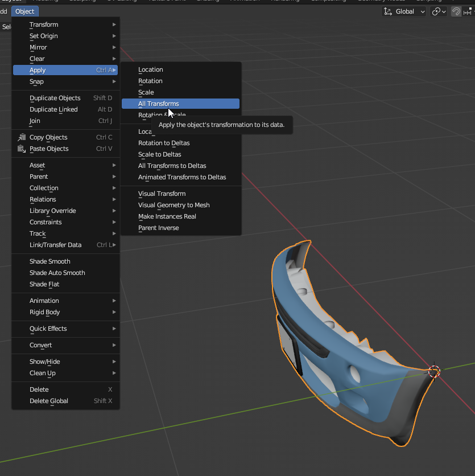475x476 pixels.
Task: Choose Duplicate Objects
Action: 55,98
